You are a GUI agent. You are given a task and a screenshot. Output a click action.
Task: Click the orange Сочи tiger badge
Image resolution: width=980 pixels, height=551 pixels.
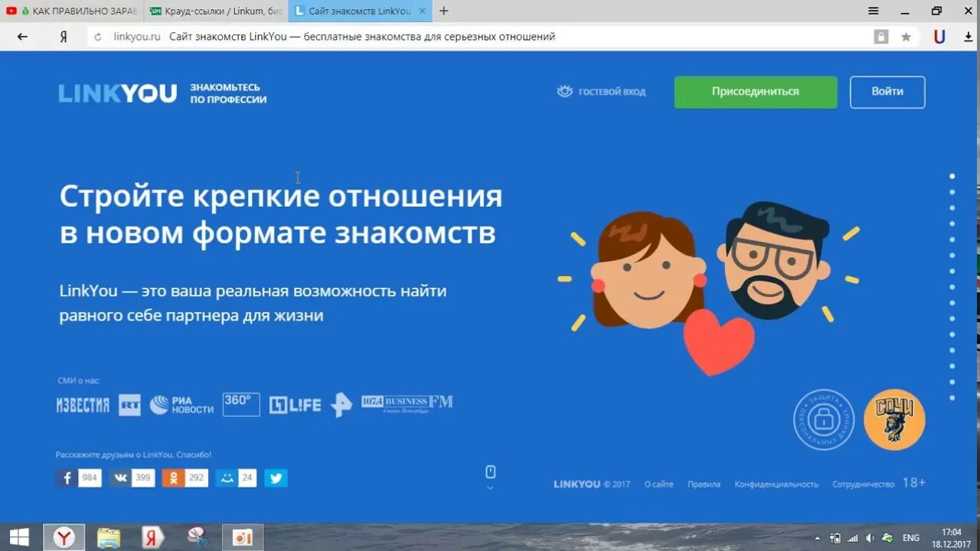pyautogui.click(x=894, y=419)
